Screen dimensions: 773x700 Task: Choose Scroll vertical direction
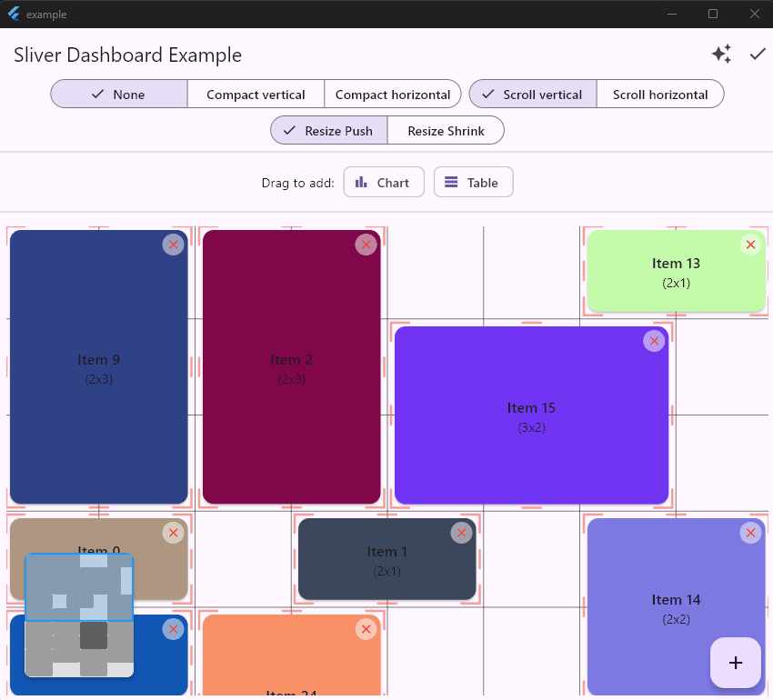click(532, 95)
